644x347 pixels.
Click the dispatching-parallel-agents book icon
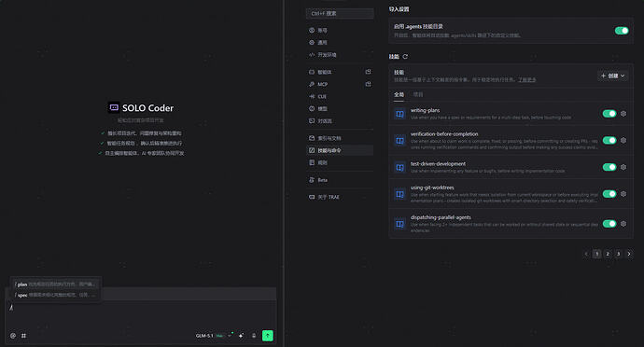tap(399, 224)
